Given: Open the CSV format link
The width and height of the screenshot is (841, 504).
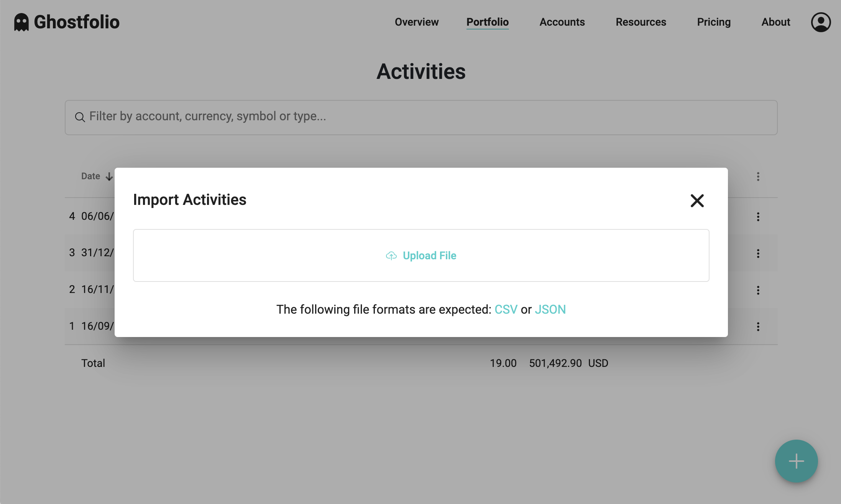Looking at the screenshot, I should coord(506,309).
